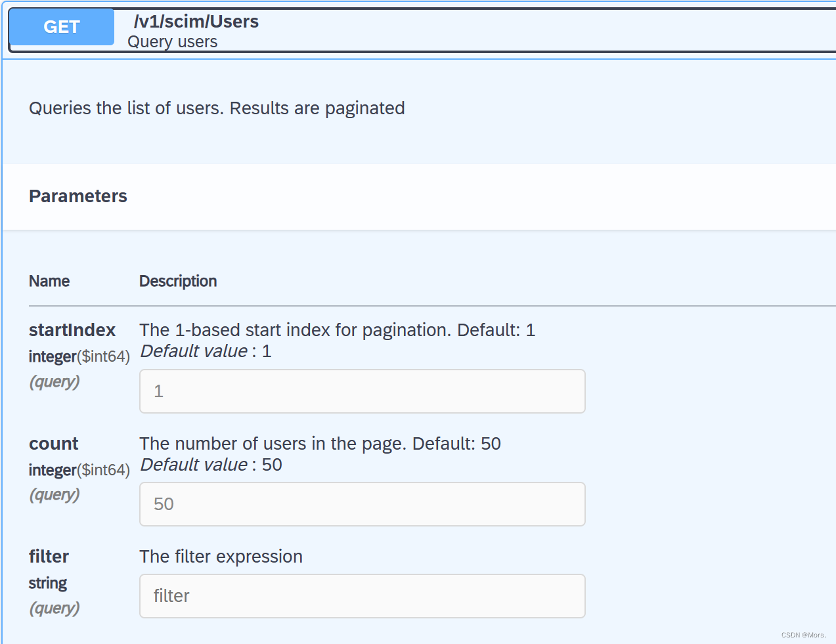Click the 'string' type label under filter

click(x=48, y=584)
